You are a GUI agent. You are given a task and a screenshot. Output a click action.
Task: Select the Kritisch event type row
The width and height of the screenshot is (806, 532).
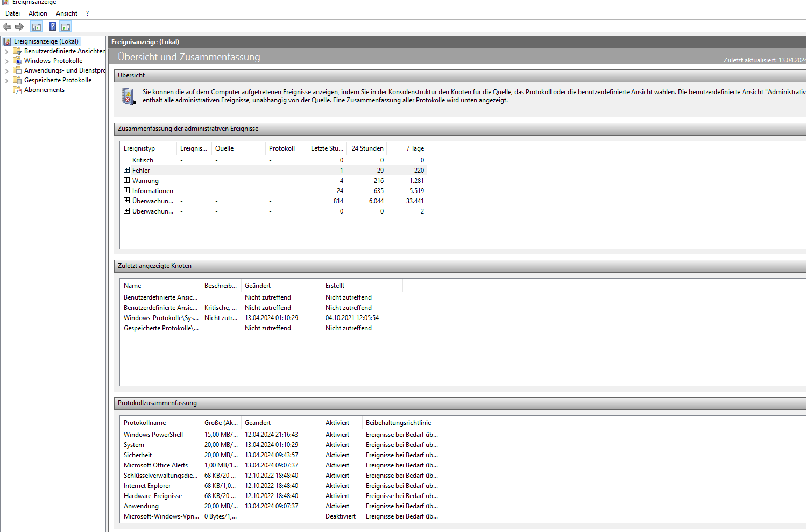[274, 160]
